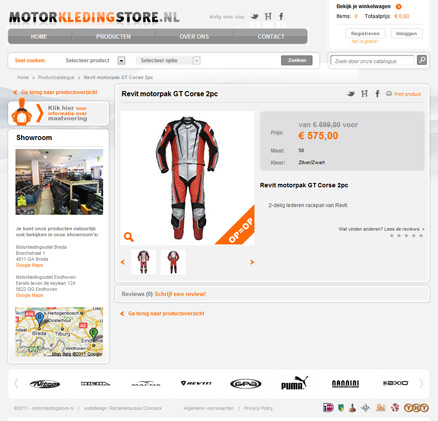Click the back arrow above Showroom
The width and height of the screenshot is (438, 421).
[15, 92]
